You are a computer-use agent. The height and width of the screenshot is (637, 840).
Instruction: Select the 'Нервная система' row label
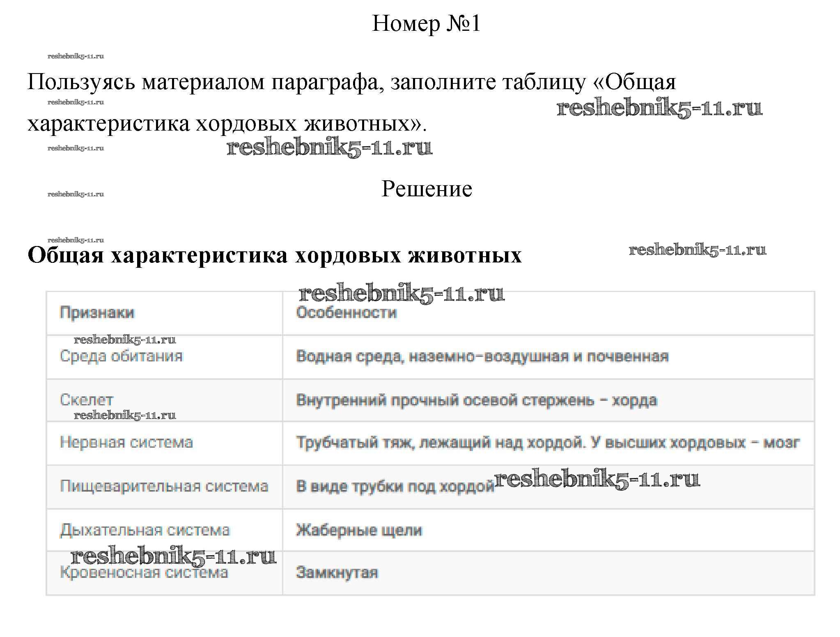click(126, 443)
